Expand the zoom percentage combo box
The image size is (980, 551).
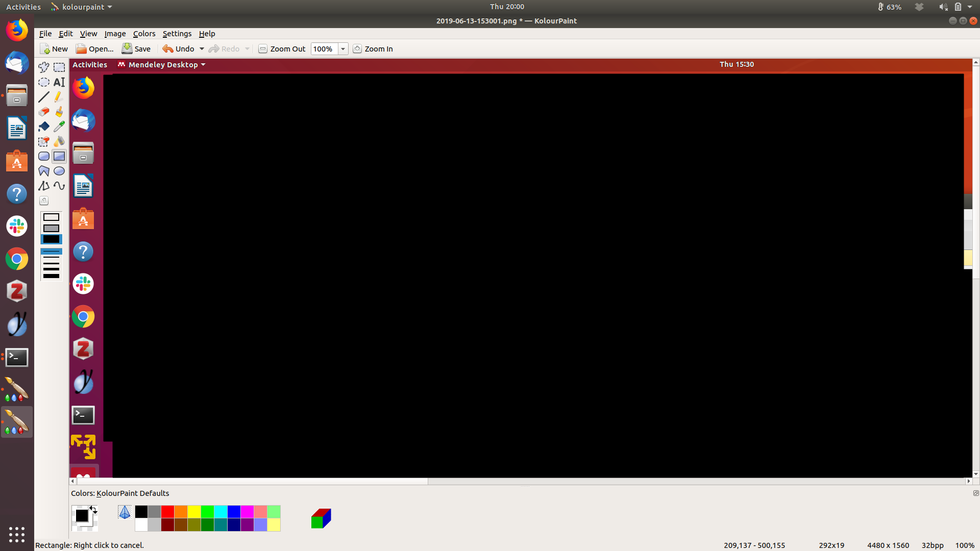click(x=343, y=49)
